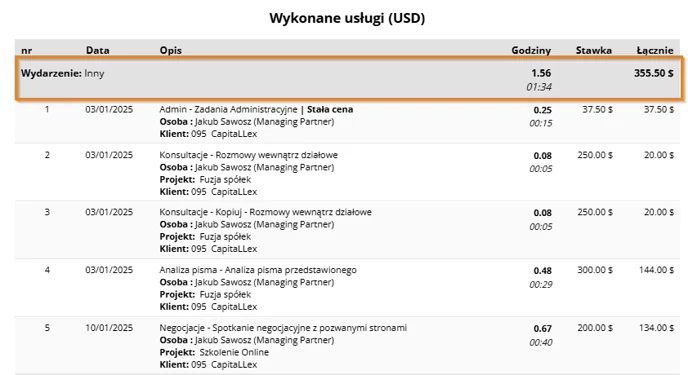Viewport: 688px width, 375px height.
Task: Click the 'Godziny' column header
Action: point(531,50)
